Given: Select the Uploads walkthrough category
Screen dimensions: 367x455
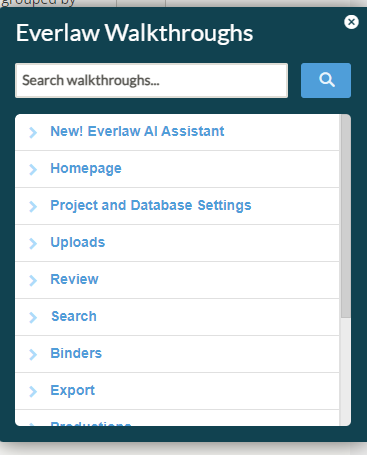Looking at the screenshot, I should [x=78, y=242].
